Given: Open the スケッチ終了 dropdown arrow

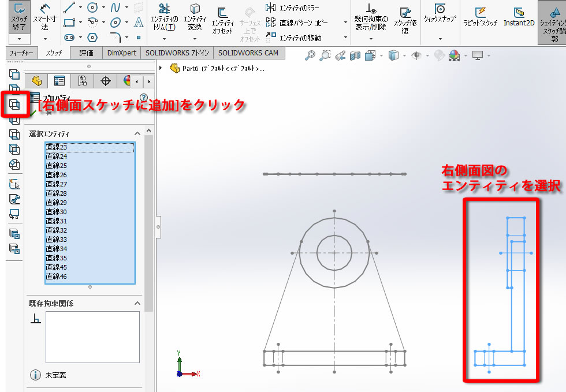Looking at the screenshot, I should click(x=19, y=39).
